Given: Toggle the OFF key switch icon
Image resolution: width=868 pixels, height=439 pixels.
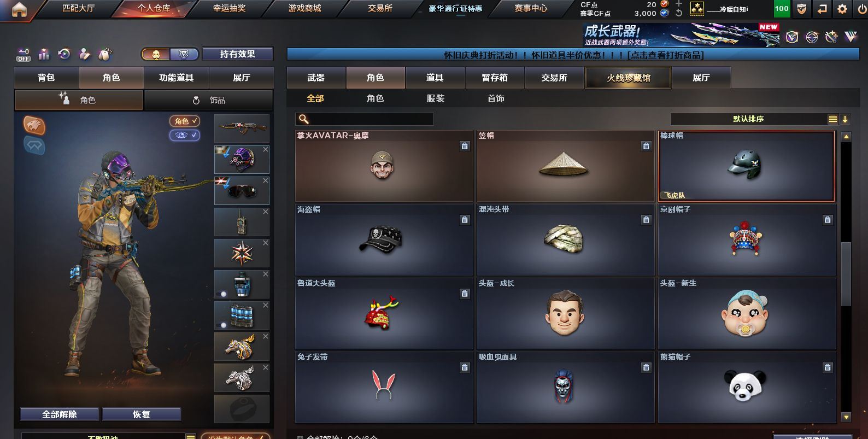Looking at the screenshot, I should pos(24,55).
